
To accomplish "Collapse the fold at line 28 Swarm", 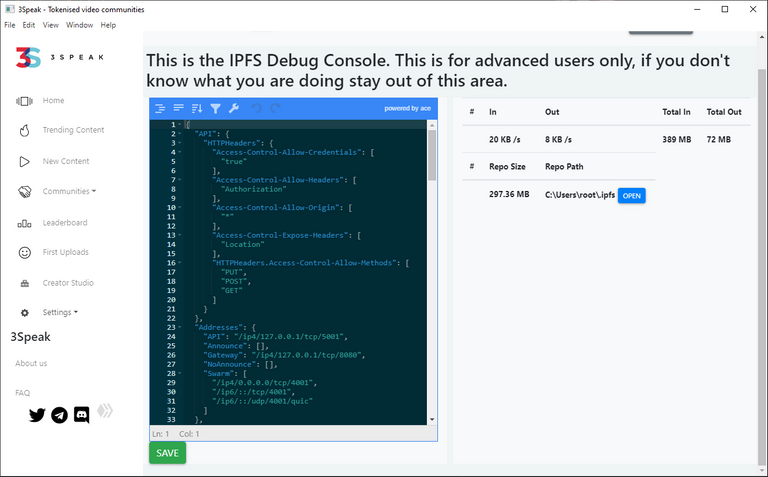I will (x=180, y=373).
